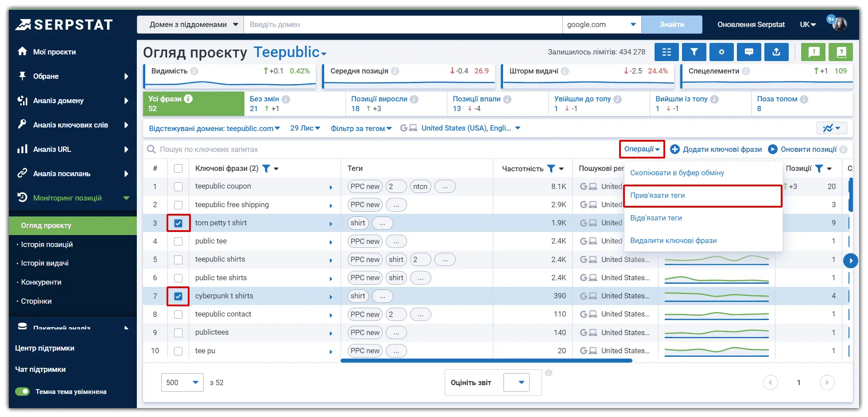Open the chart view toggle dropdown

click(831, 128)
